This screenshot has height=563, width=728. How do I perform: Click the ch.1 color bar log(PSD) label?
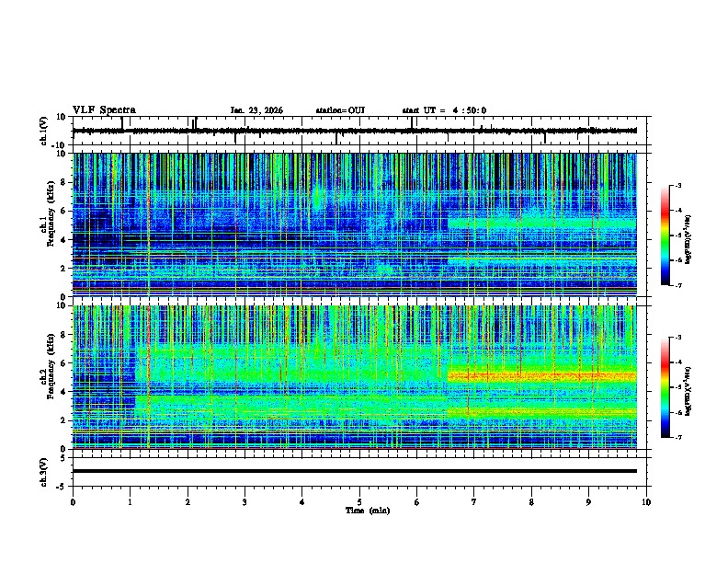(688, 239)
